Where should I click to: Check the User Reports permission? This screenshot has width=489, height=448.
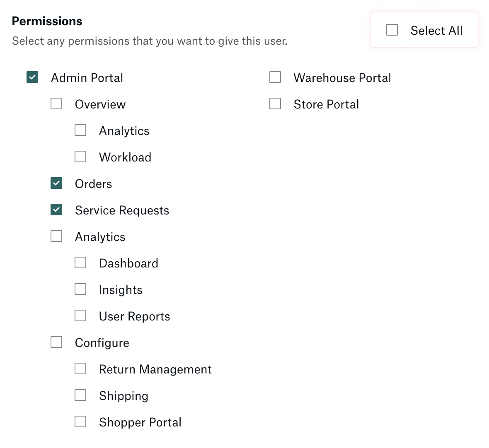(x=80, y=316)
